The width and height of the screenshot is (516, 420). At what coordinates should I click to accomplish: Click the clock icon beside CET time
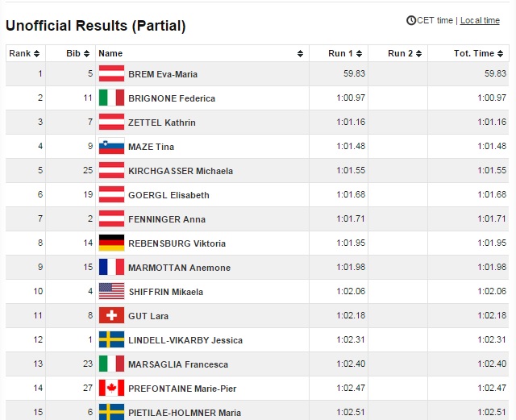tap(411, 21)
